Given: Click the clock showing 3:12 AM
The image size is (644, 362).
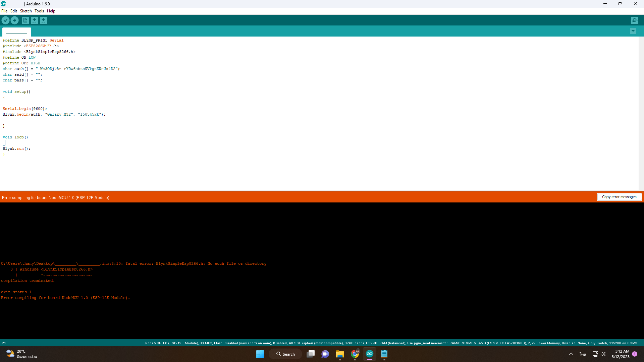Looking at the screenshot, I should click(x=620, y=354).
